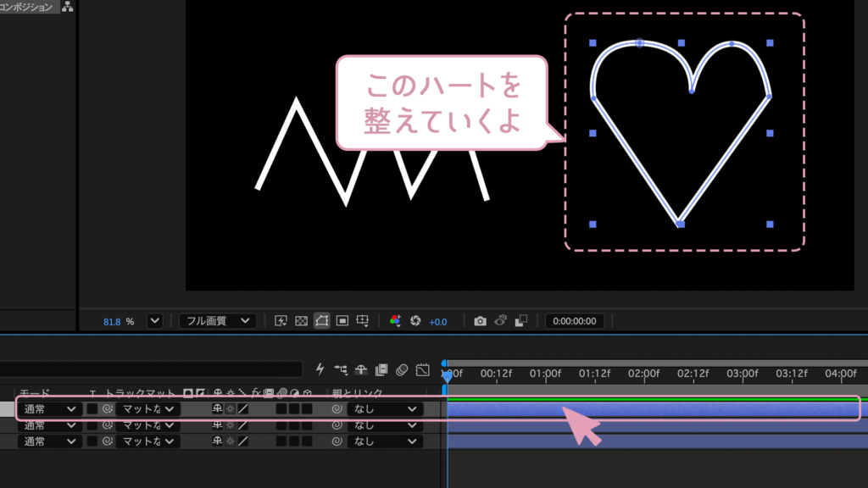Click track matte pick whip on top layer
Image resolution: width=868 pixels, height=488 pixels.
pos(108,409)
